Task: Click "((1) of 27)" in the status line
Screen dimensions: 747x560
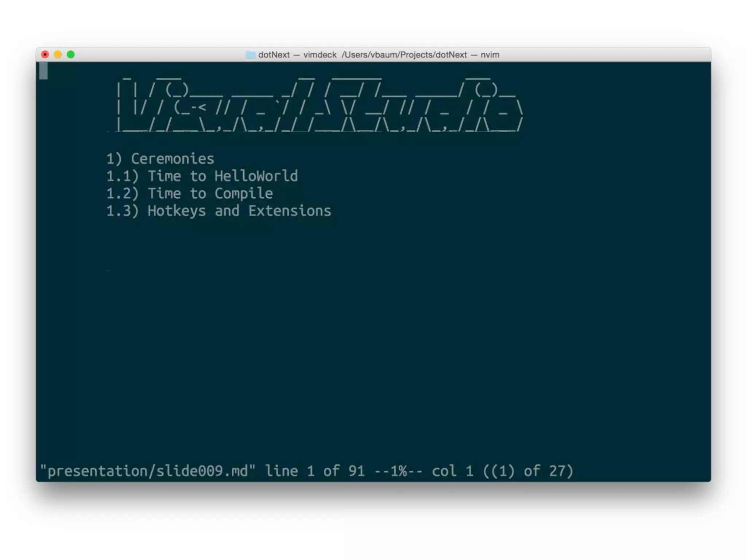Action: pyautogui.click(x=528, y=471)
